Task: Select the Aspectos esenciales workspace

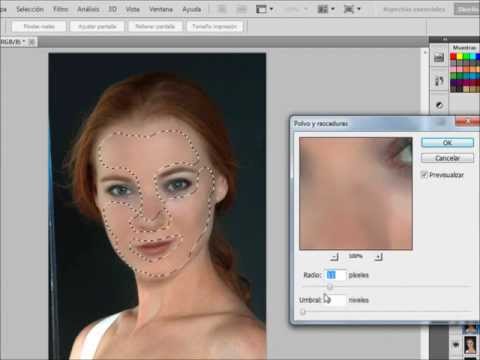Action: click(414, 9)
